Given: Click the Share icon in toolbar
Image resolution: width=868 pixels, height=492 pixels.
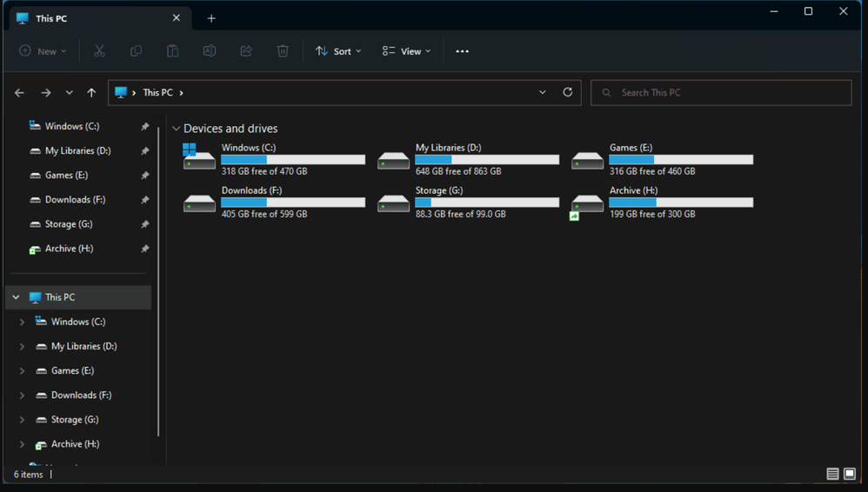Looking at the screenshot, I should click(246, 51).
